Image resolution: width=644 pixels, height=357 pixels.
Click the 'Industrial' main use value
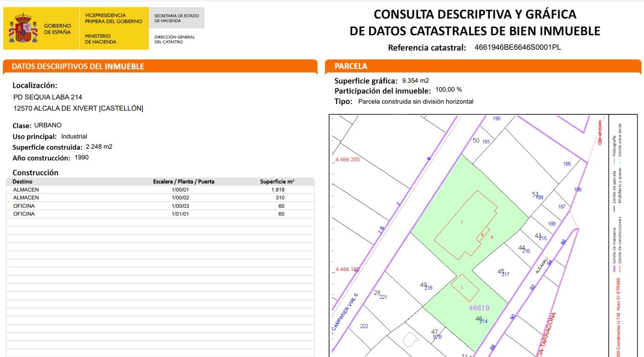point(74,136)
